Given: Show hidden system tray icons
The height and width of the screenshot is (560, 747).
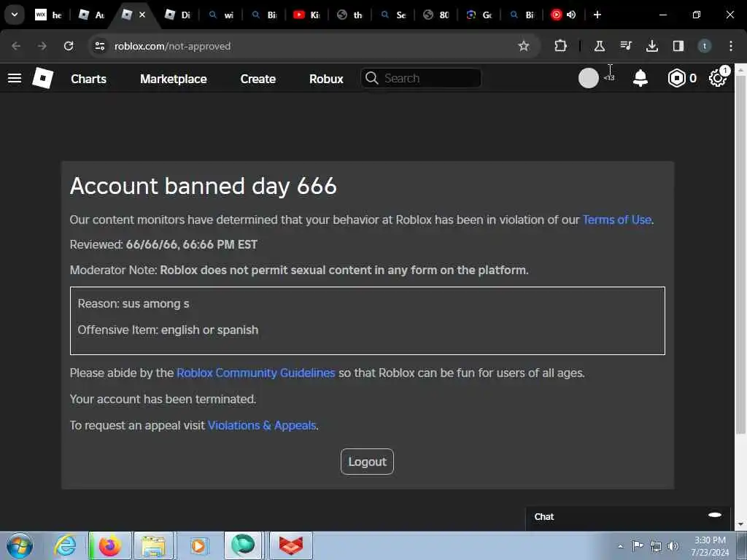Looking at the screenshot, I should [x=620, y=546].
